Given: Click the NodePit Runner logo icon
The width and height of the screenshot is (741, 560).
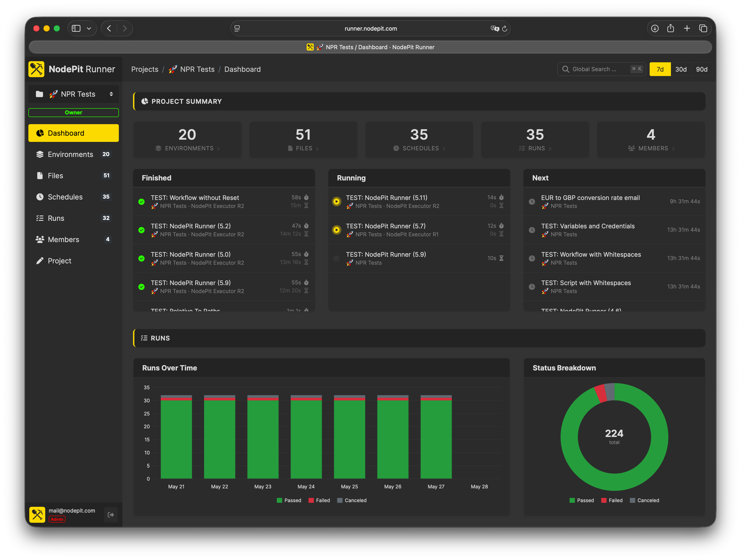Looking at the screenshot, I should click(x=36, y=69).
